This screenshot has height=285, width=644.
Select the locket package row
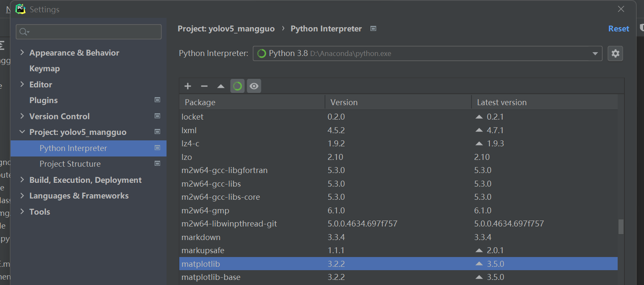(x=398, y=117)
